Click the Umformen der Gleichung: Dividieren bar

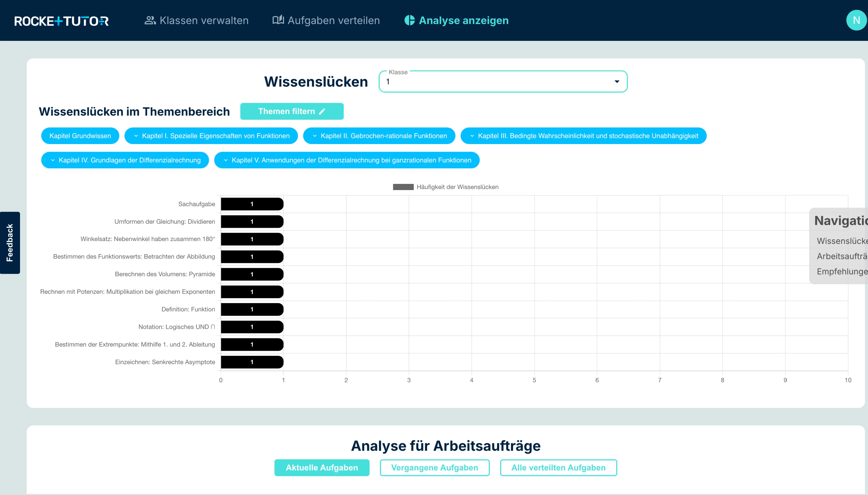252,222
